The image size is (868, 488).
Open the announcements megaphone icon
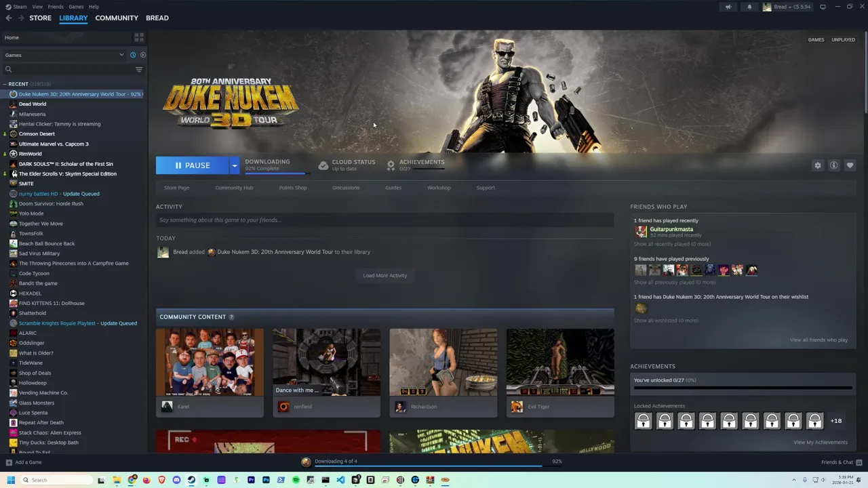[728, 7]
